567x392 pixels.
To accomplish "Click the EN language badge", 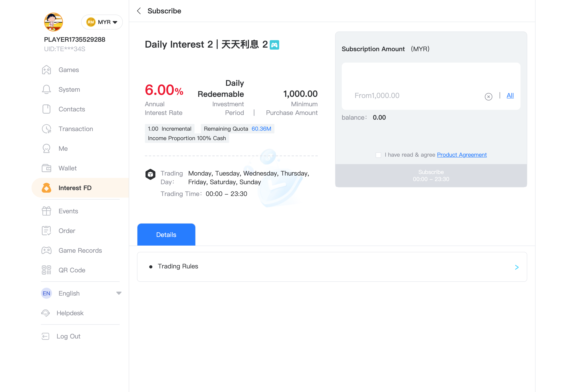I will [x=46, y=293].
